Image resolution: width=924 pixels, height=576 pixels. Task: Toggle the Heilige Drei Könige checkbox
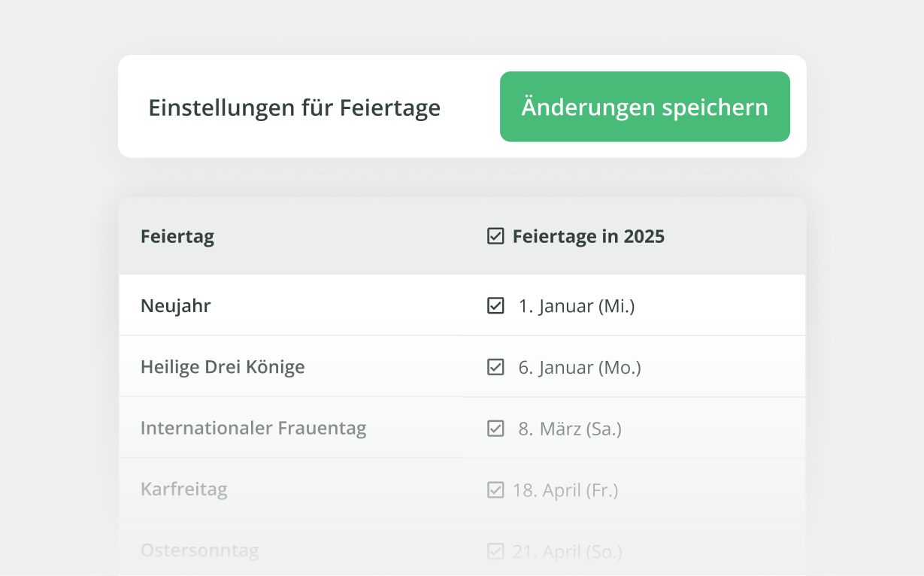click(495, 368)
